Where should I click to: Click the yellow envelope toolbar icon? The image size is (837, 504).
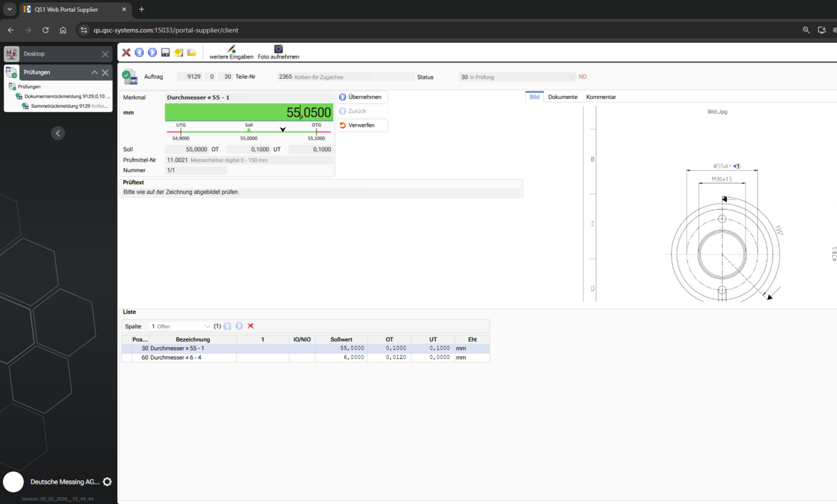pyautogui.click(x=179, y=52)
